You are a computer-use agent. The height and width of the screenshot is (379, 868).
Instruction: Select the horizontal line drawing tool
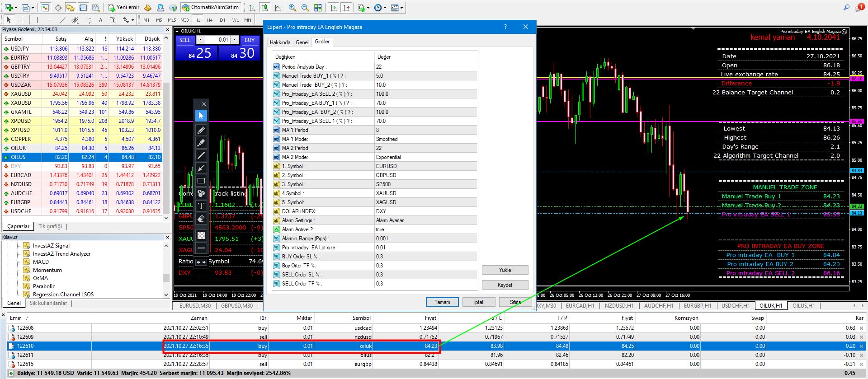click(x=50, y=20)
